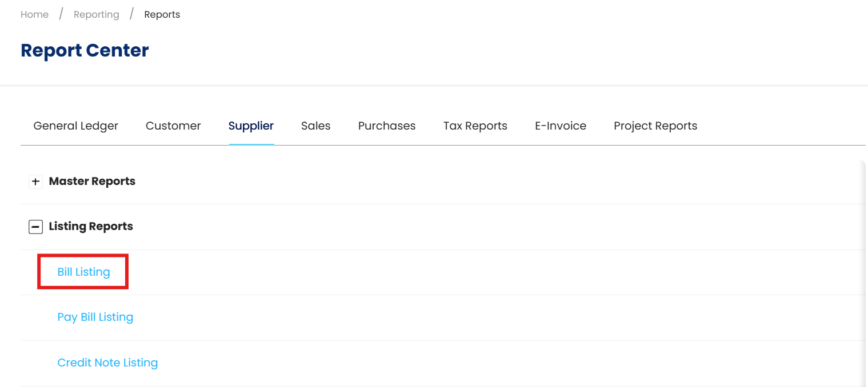The height and width of the screenshot is (387, 868).
Task: Select the Supplier tab
Action: coord(251,126)
